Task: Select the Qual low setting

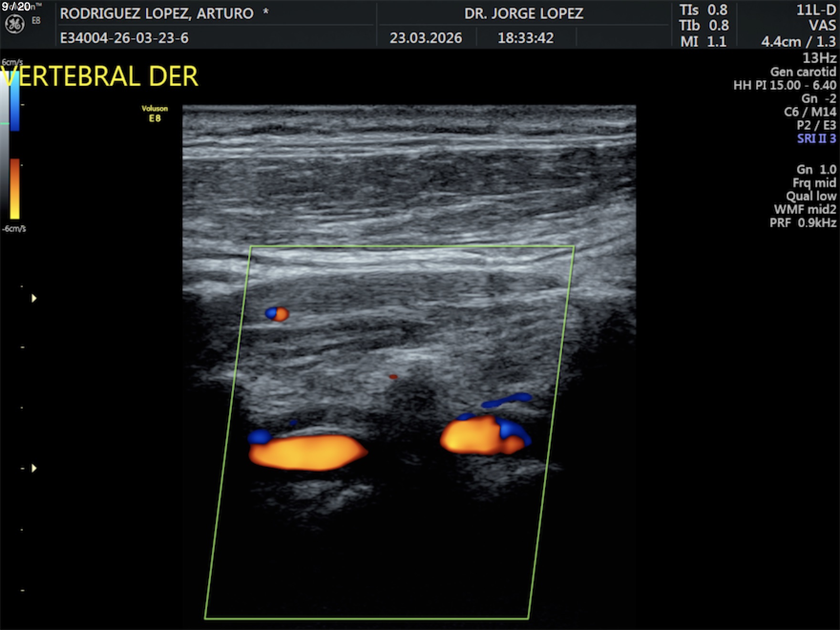Action: (x=811, y=196)
